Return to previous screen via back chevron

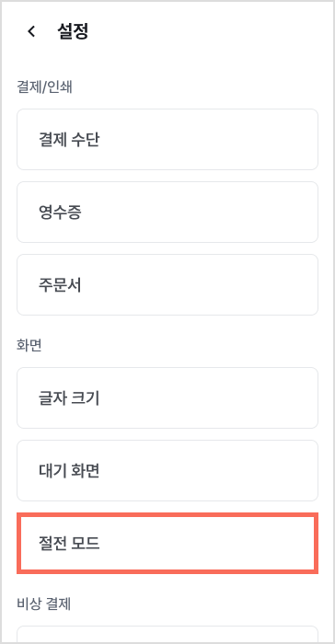[31, 31]
